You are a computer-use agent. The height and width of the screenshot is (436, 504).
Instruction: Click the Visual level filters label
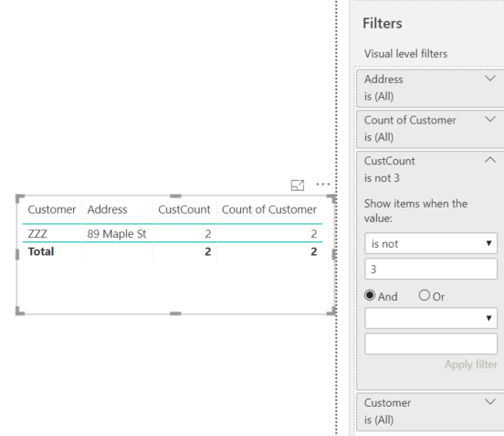point(405,54)
